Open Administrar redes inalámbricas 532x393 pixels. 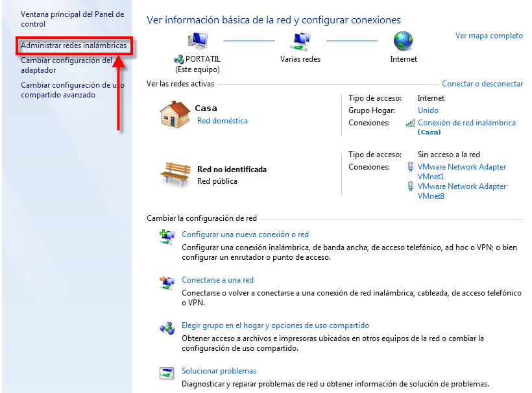tap(73, 45)
